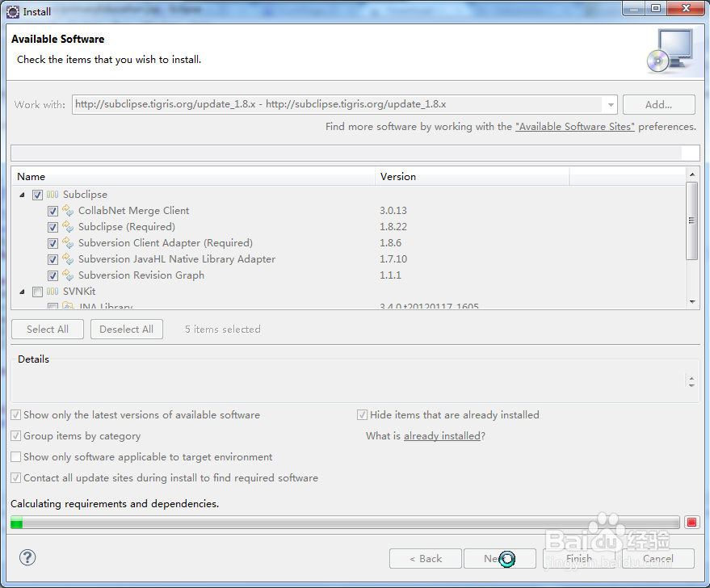The width and height of the screenshot is (710, 588).
Task: Uncheck Subversion Revision Graph
Action: [x=53, y=275]
